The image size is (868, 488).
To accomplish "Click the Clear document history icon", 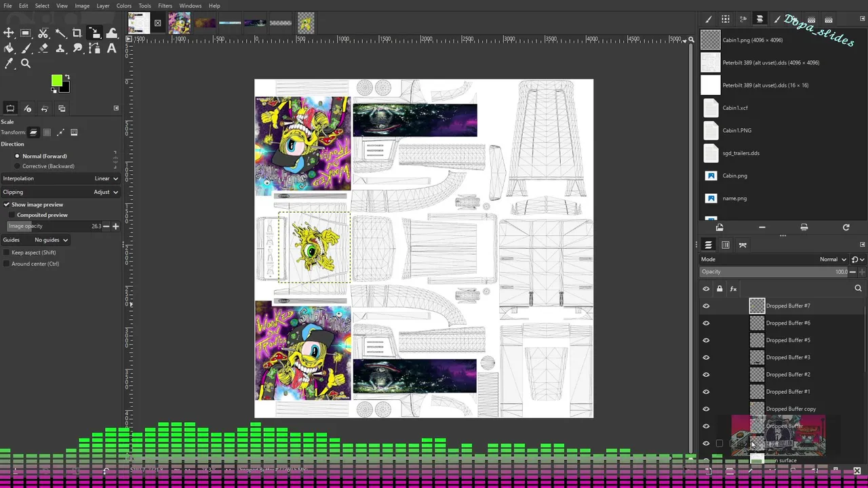I will (x=804, y=228).
